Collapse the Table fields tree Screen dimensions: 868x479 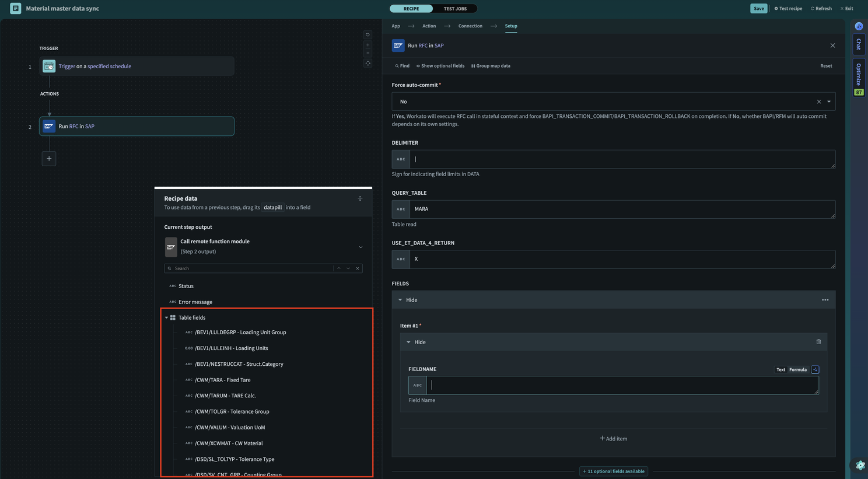(x=166, y=318)
